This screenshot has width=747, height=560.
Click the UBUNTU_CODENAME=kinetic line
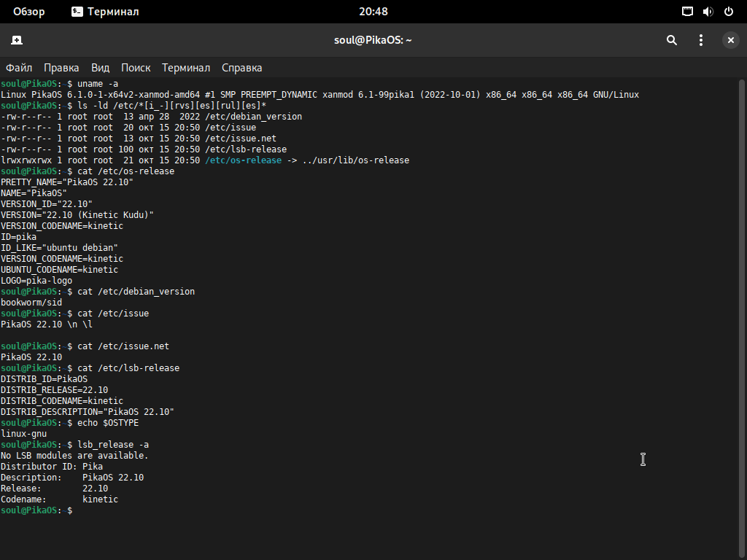coord(60,270)
